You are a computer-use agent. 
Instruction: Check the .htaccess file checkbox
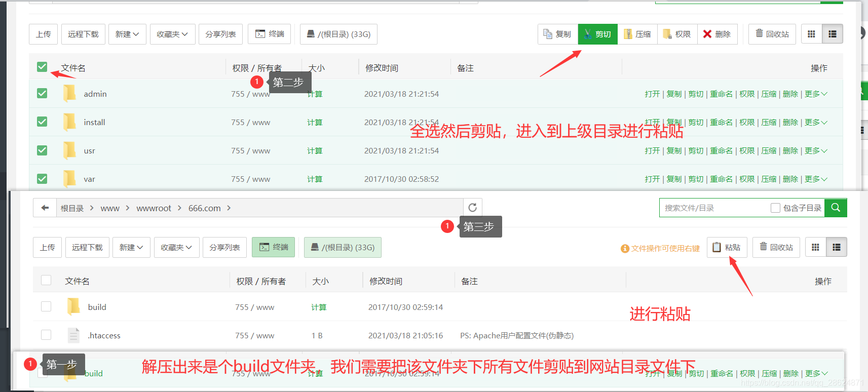click(46, 335)
